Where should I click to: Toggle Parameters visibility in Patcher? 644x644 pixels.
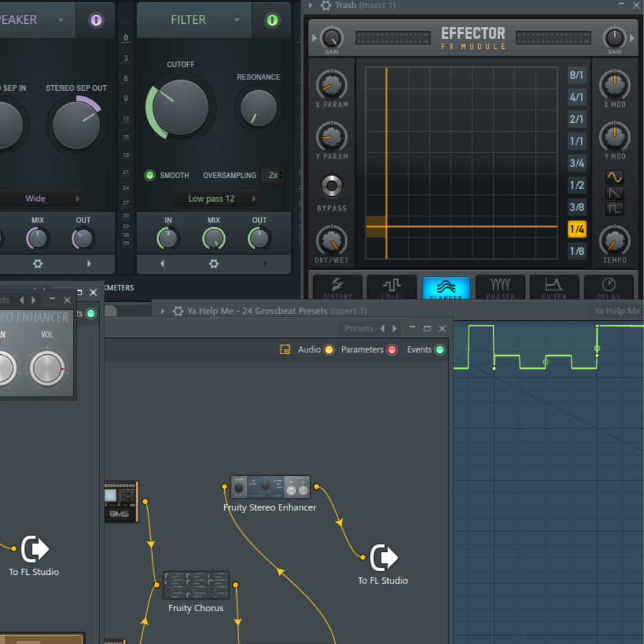[392, 349]
